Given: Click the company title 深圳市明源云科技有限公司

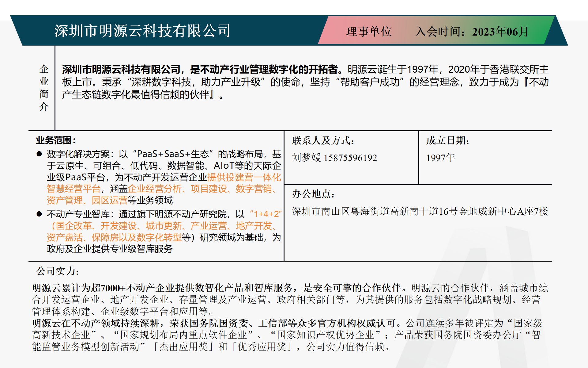Looking at the screenshot, I should (142, 31).
